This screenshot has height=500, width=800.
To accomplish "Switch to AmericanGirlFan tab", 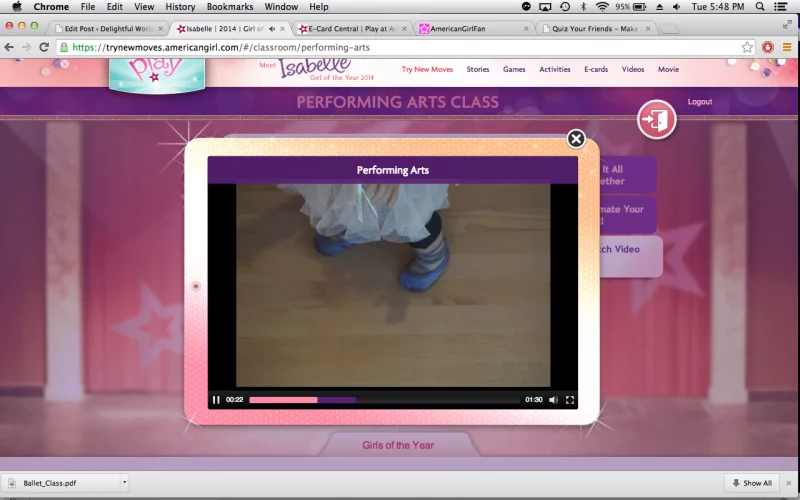I will tap(458, 29).
